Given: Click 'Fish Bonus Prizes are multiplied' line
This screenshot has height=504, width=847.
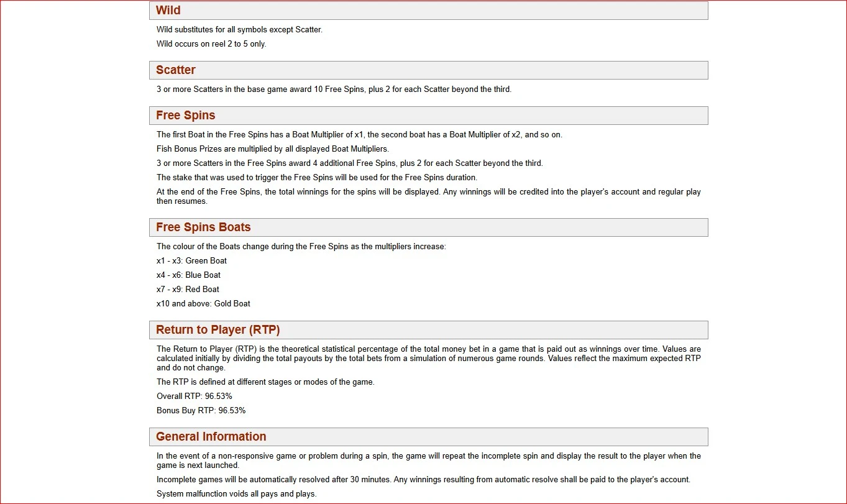Looking at the screenshot, I should coord(273,149).
